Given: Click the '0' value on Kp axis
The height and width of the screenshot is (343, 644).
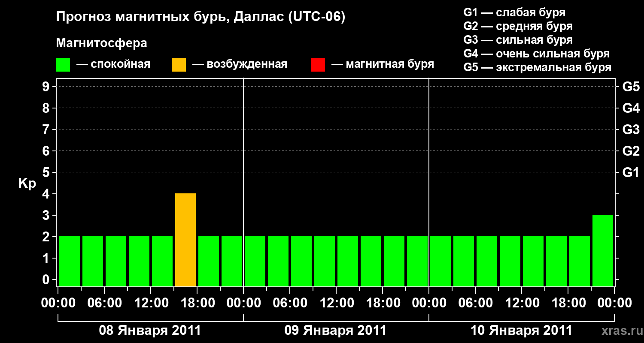Looking at the screenshot, I should 47,280.
